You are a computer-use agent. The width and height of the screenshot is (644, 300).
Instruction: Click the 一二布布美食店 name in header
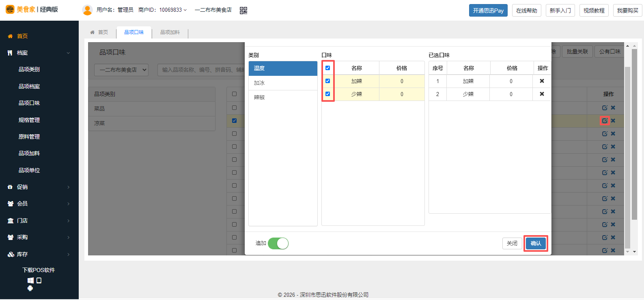(x=213, y=10)
